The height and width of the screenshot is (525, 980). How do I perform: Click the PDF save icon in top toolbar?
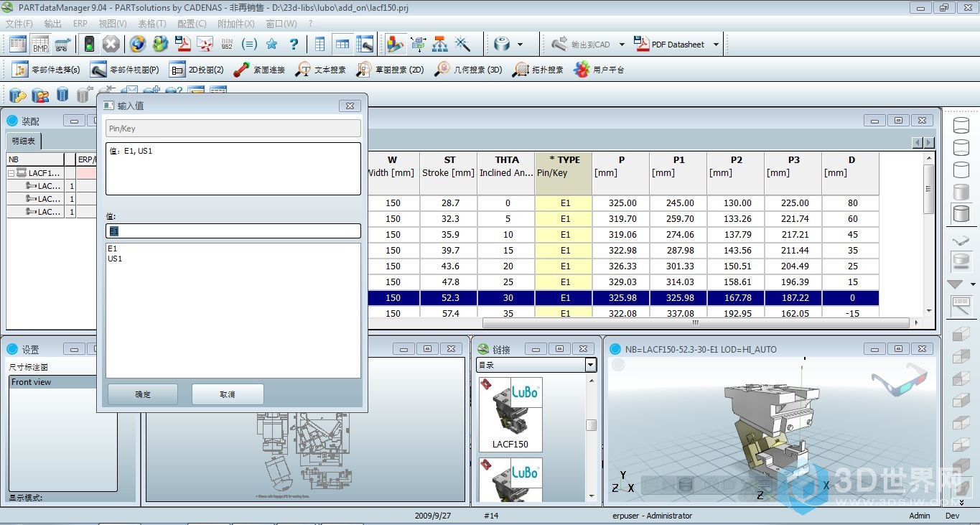coord(184,44)
